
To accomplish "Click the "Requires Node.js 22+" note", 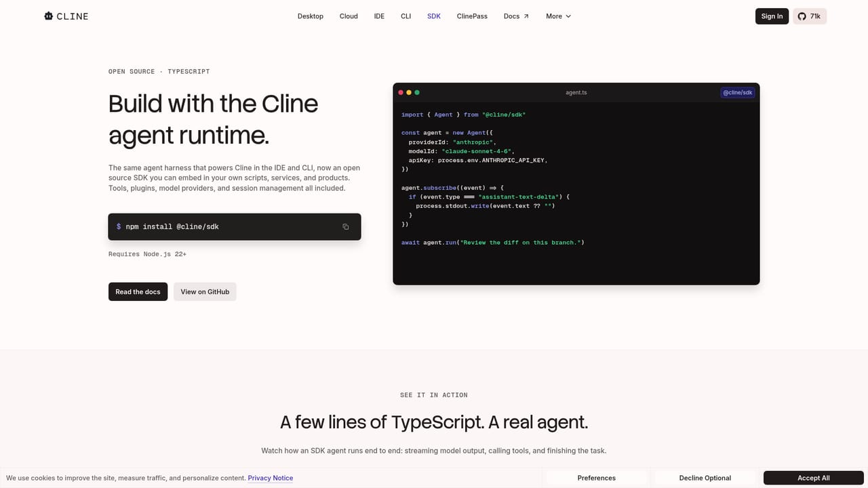I will (x=147, y=254).
